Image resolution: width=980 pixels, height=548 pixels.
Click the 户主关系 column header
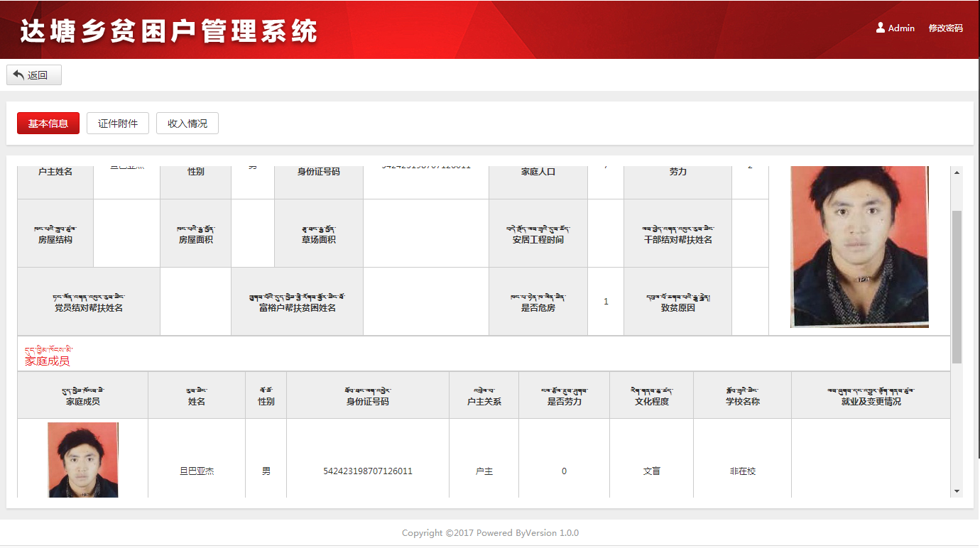484,401
